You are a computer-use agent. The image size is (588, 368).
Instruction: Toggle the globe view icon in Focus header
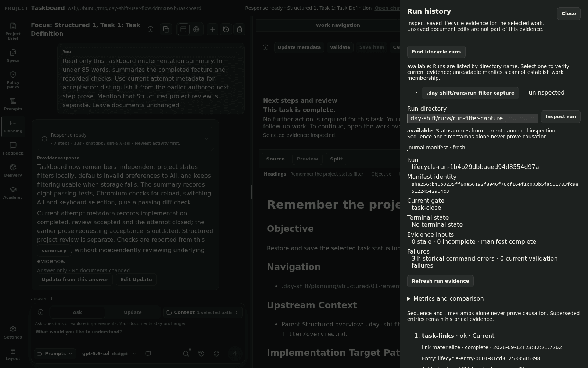coord(196,29)
